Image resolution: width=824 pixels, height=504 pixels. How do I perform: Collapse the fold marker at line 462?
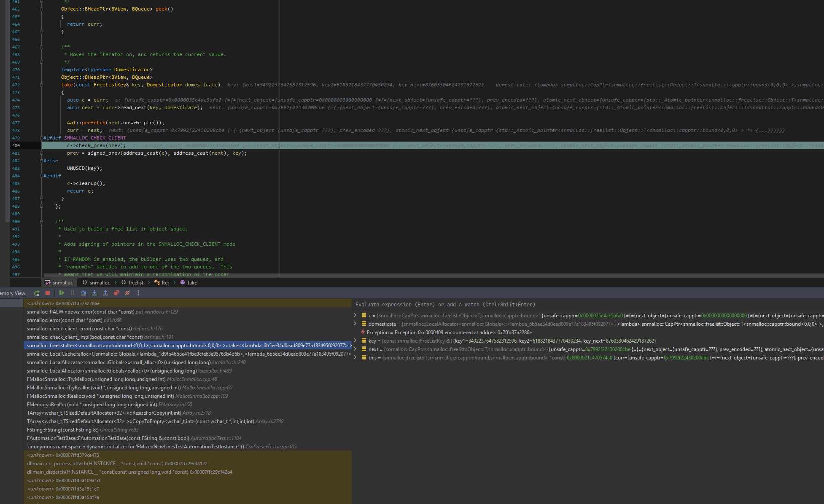(41, 9)
